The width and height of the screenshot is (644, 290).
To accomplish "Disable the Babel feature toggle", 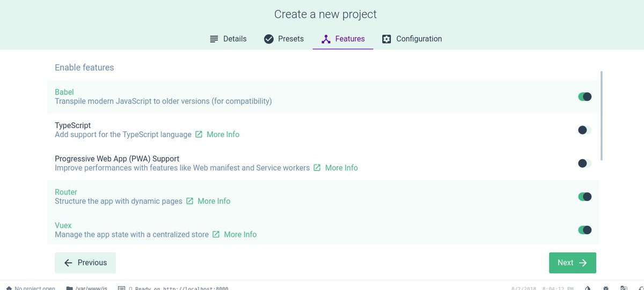I will tap(584, 96).
